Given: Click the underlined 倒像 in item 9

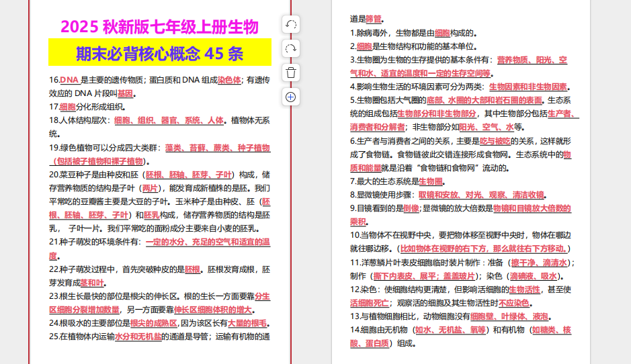Looking at the screenshot, I should 411,208.
